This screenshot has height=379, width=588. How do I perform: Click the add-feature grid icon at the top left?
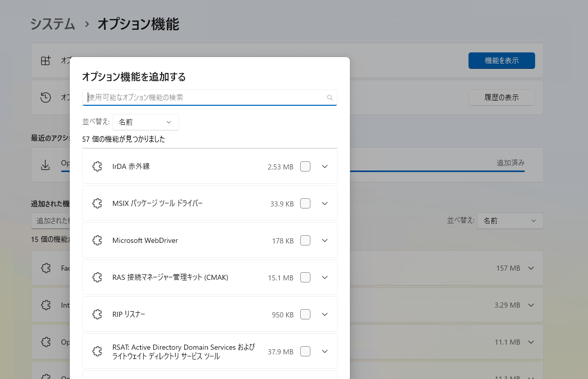point(45,61)
